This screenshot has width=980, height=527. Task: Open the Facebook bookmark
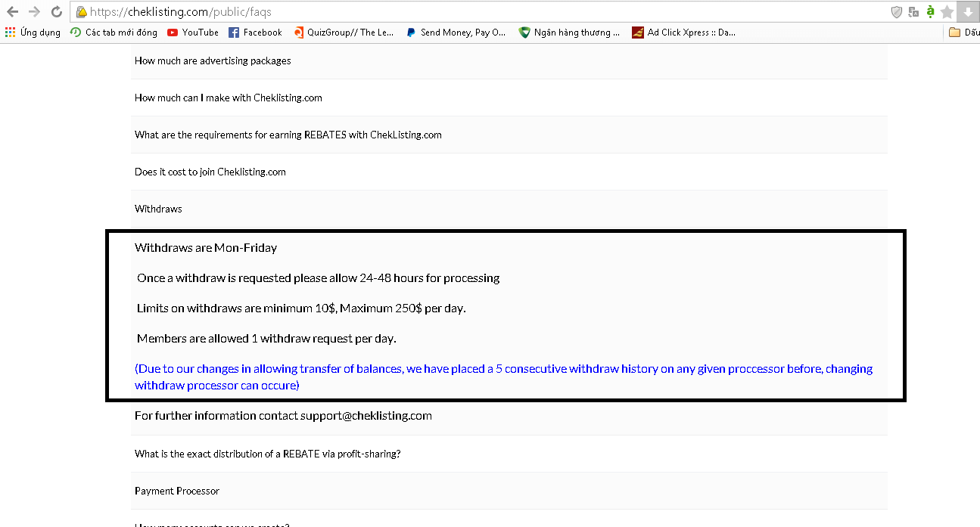tap(255, 33)
